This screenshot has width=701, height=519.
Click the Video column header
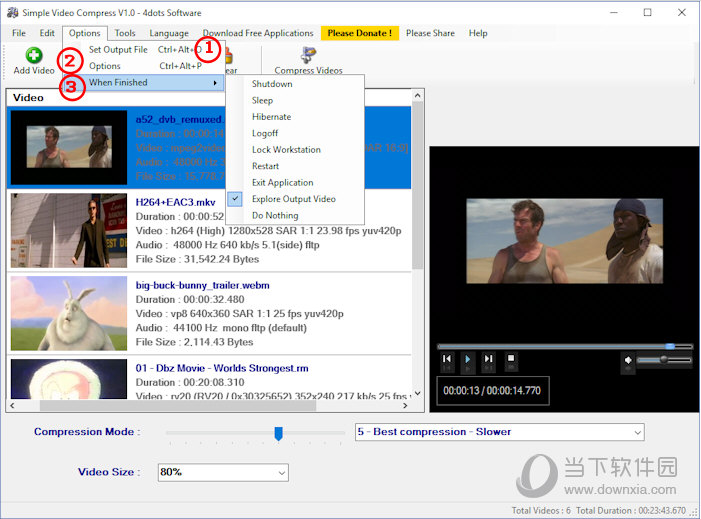[28, 97]
